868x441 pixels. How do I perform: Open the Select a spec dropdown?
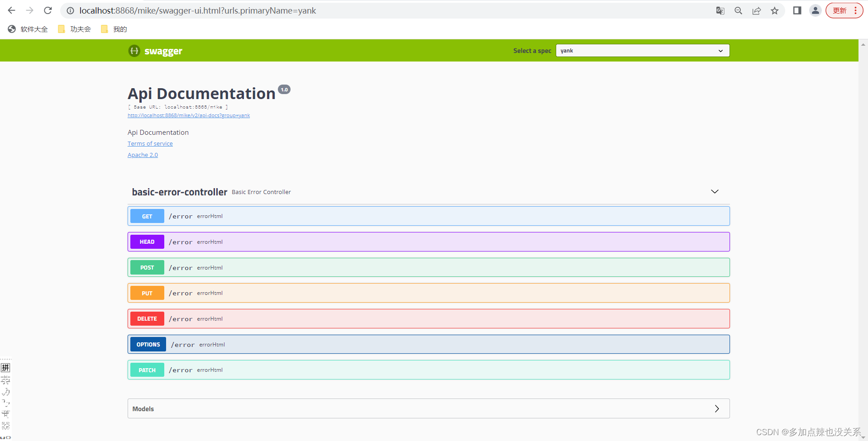642,51
